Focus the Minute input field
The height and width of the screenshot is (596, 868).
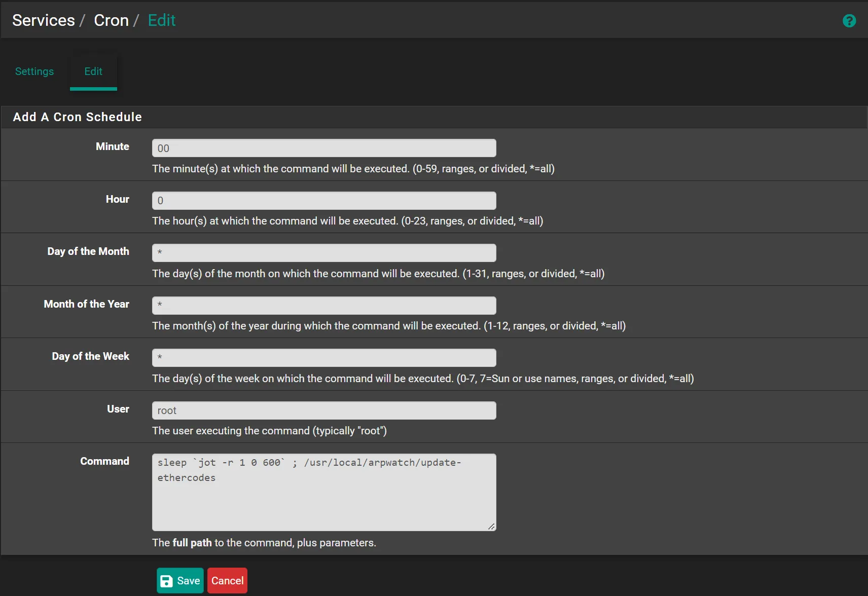pos(323,148)
